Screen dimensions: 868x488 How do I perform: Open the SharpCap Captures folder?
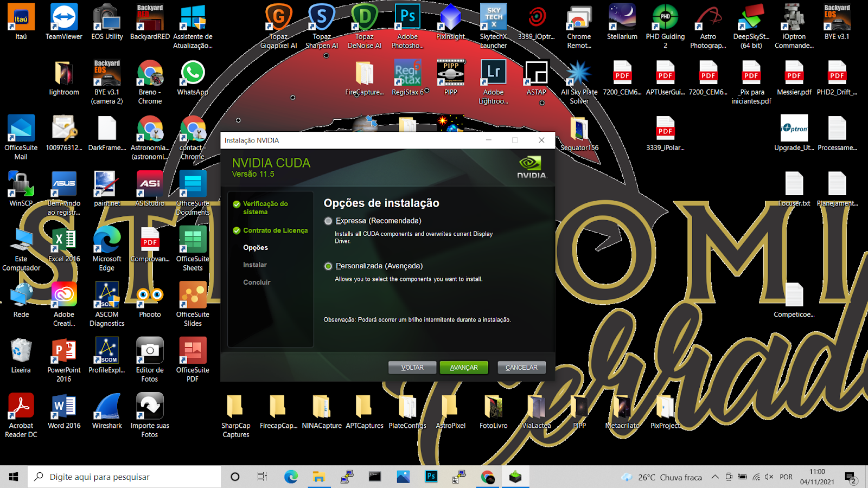coord(235,415)
